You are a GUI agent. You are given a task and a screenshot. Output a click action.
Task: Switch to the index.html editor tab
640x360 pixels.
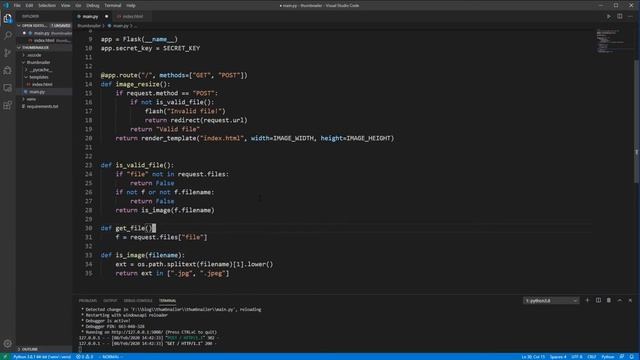point(132,17)
